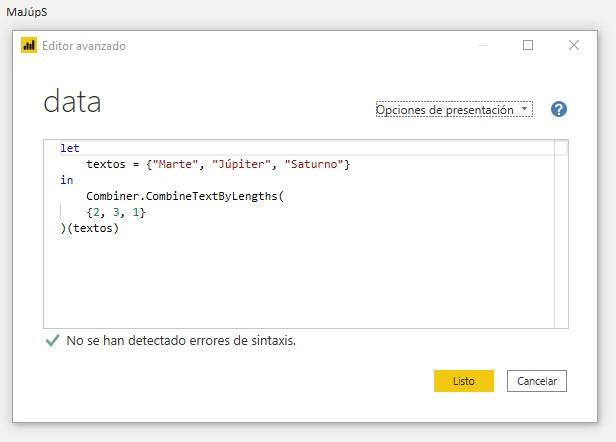Click the "Júpiter" string in code
Viewport: 616px width, 442px height.
pyautogui.click(x=241, y=164)
